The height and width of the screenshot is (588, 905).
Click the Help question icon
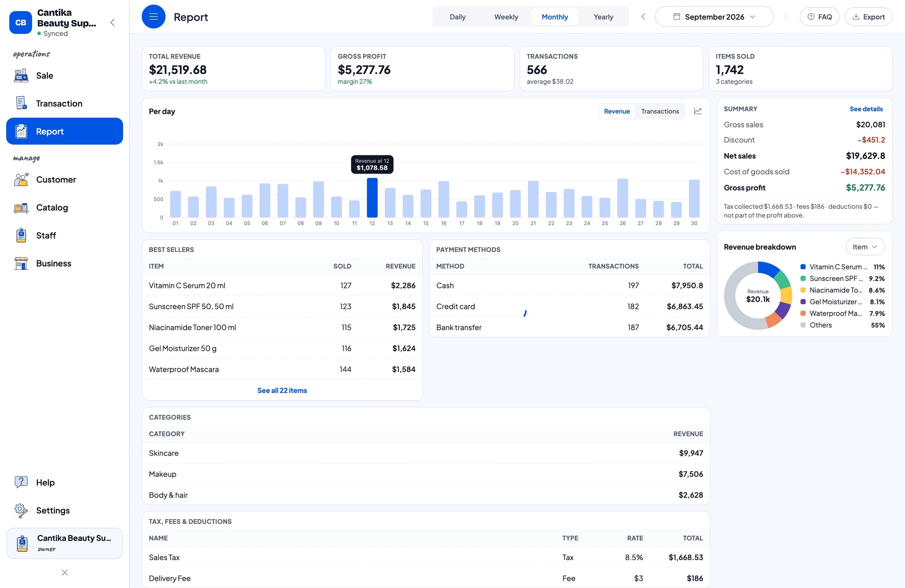21,482
